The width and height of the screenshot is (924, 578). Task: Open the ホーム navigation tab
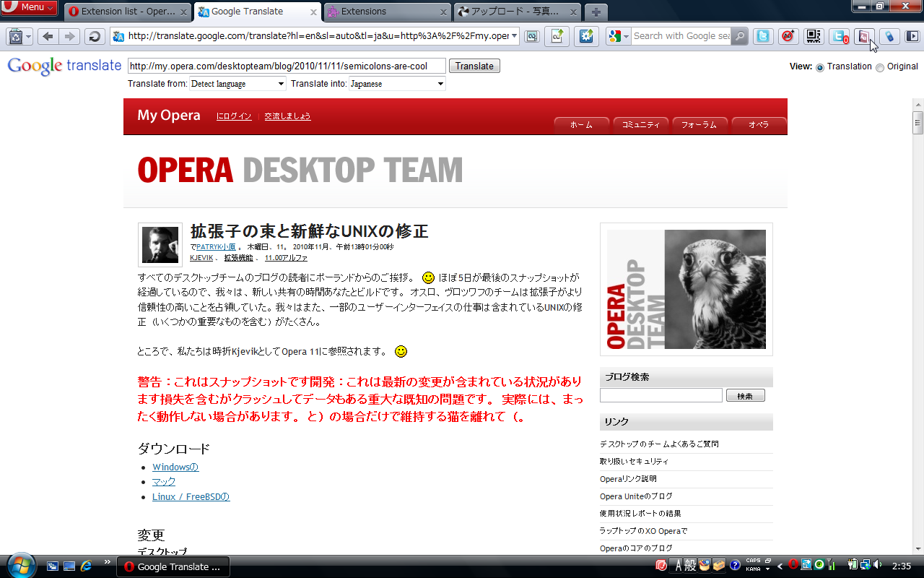click(x=582, y=125)
